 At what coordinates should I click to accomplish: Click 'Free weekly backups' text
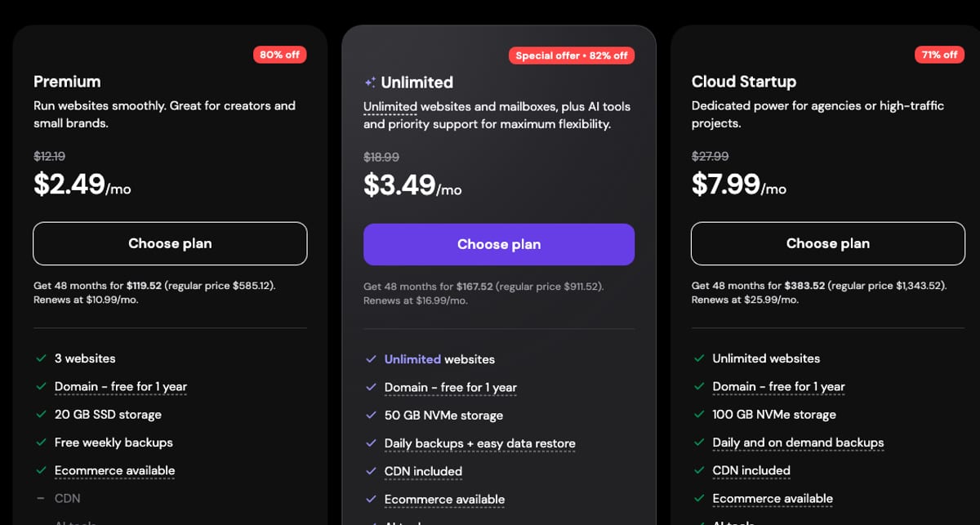pyautogui.click(x=114, y=443)
